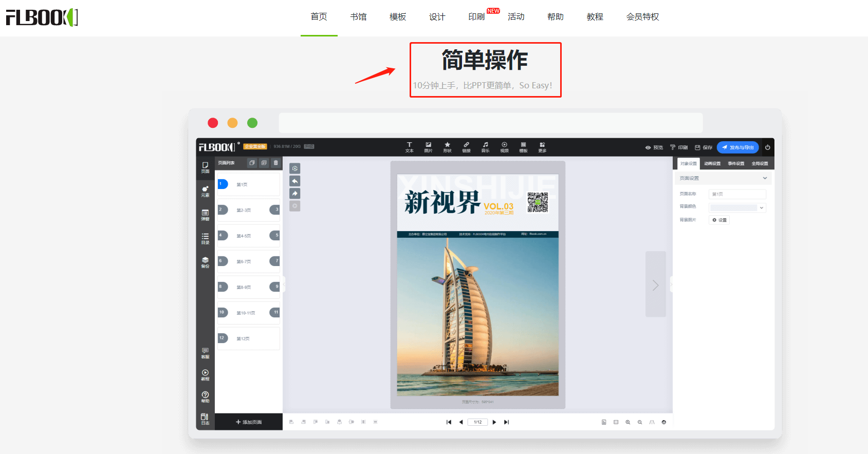Select the 页面 pages sidebar icon
Screen dimensions: 868x454
pyautogui.click(x=205, y=168)
